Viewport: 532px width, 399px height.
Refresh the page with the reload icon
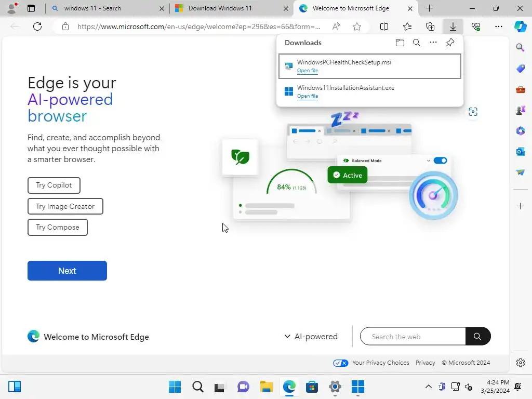[37, 26]
